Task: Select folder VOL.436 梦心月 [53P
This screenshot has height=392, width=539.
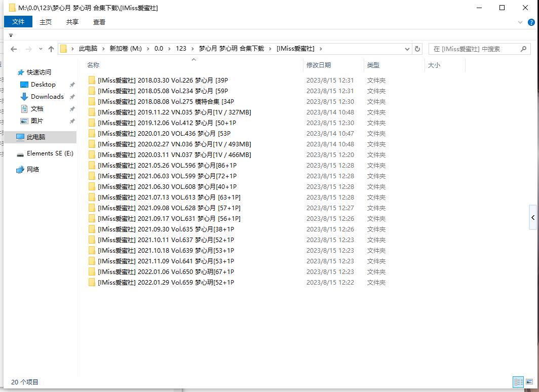Action: point(164,134)
